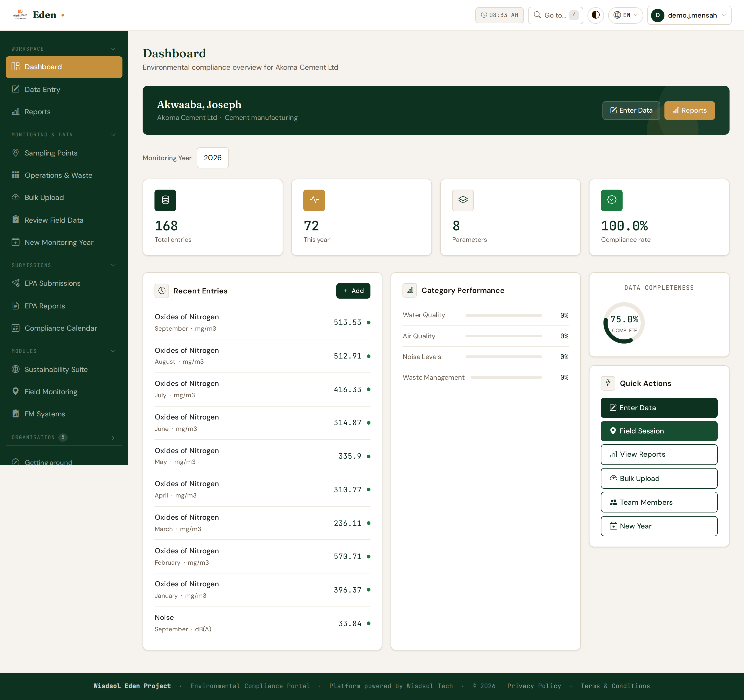Click the Operations & Waste grid icon
Image resolution: width=744 pixels, height=700 pixels.
click(x=15, y=175)
